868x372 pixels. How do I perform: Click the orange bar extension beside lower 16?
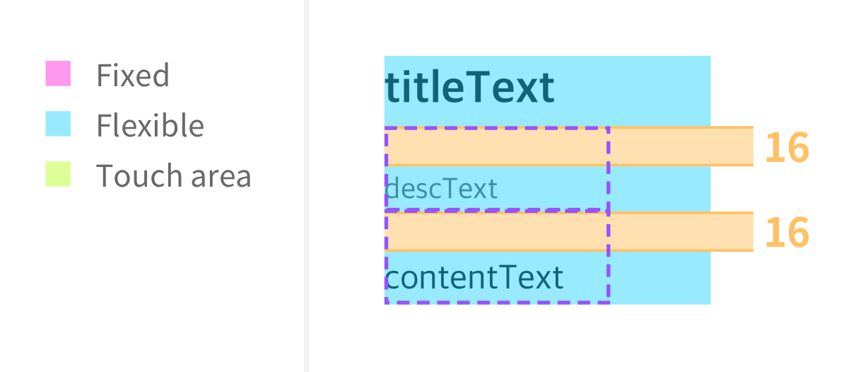[x=732, y=231]
